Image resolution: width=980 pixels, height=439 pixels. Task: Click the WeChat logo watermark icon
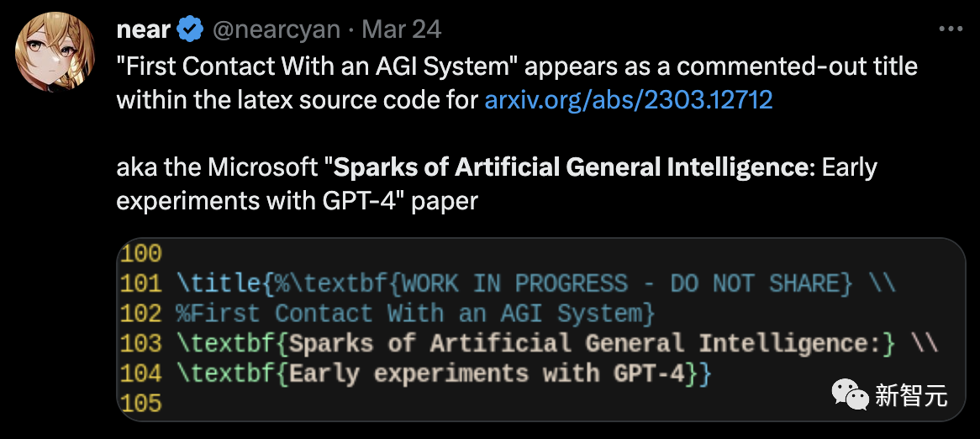[x=850, y=394]
